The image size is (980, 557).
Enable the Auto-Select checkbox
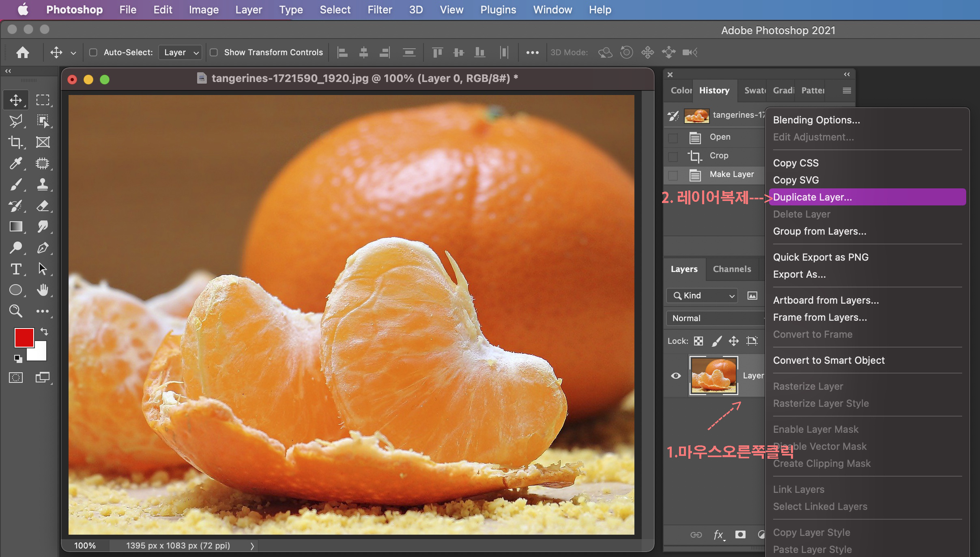[x=93, y=52]
